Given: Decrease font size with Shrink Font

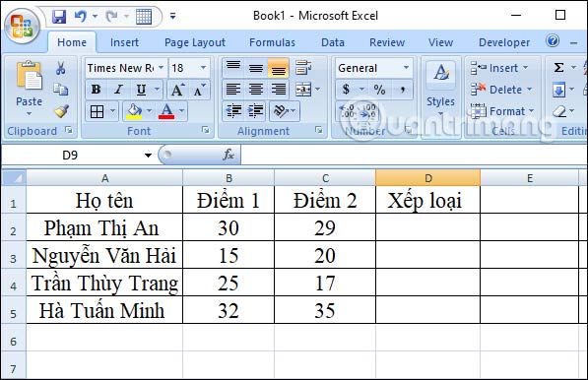Looking at the screenshot, I should [x=199, y=90].
